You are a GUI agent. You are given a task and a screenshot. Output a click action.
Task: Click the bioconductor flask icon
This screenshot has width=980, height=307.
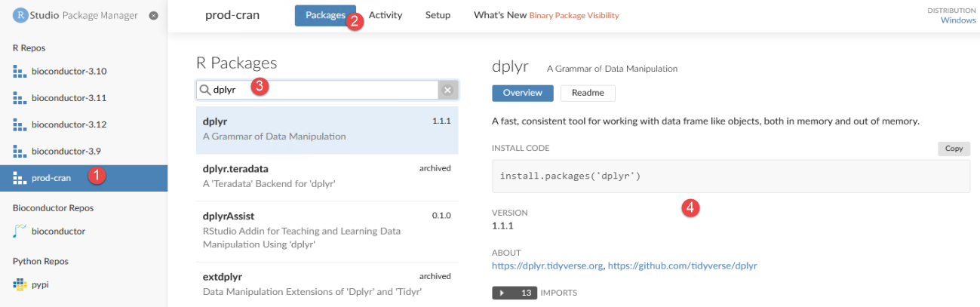pos(20,231)
